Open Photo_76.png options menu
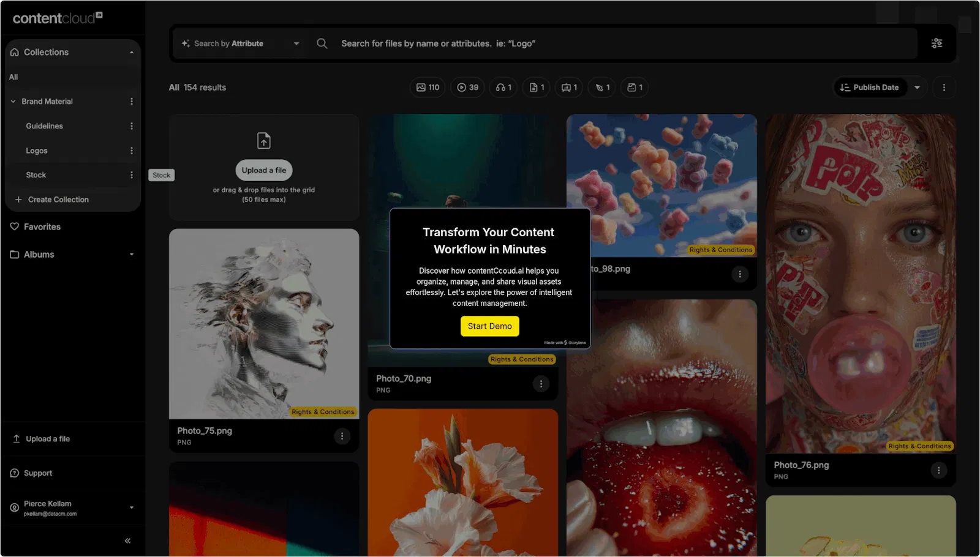This screenshot has height=557, width=980. tap(938, 470)
